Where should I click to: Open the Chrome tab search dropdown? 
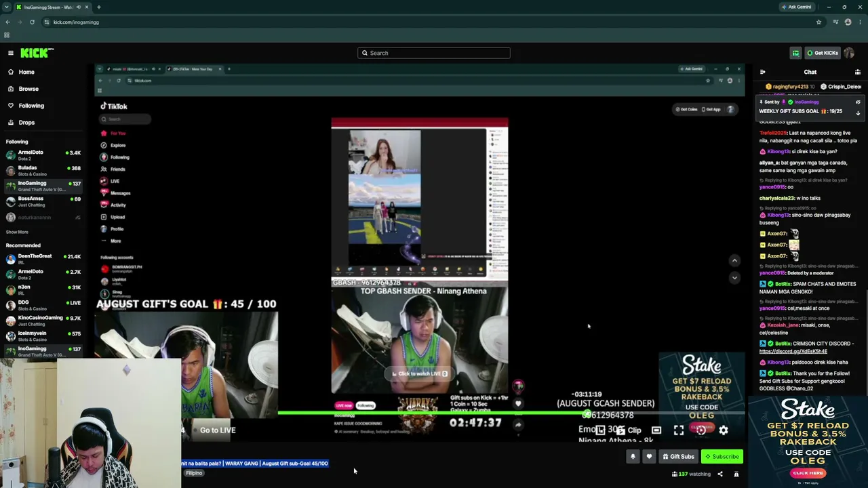(x=7, y=7)
